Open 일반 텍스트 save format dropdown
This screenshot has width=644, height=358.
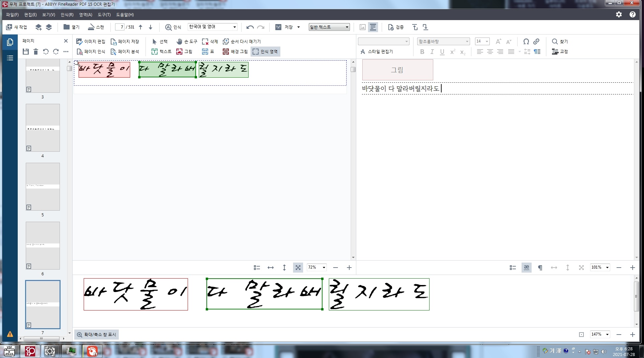click(x=347, y=27)
